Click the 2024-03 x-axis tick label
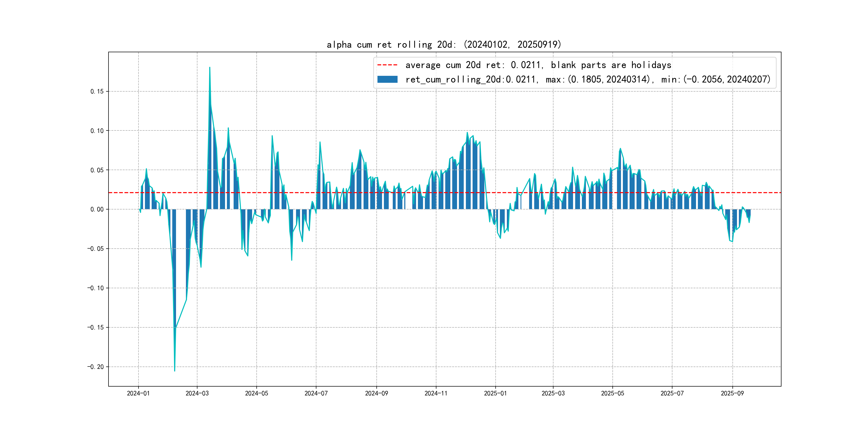 197,393
